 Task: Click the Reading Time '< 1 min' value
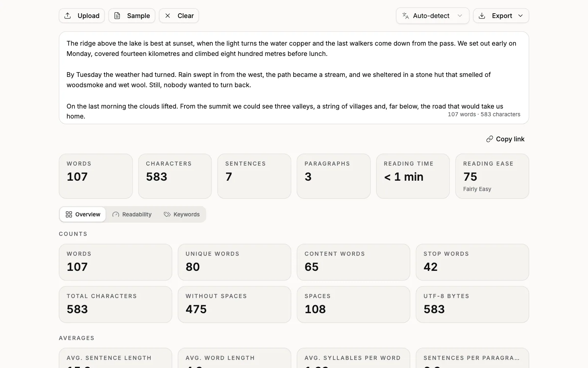(404, 177)
